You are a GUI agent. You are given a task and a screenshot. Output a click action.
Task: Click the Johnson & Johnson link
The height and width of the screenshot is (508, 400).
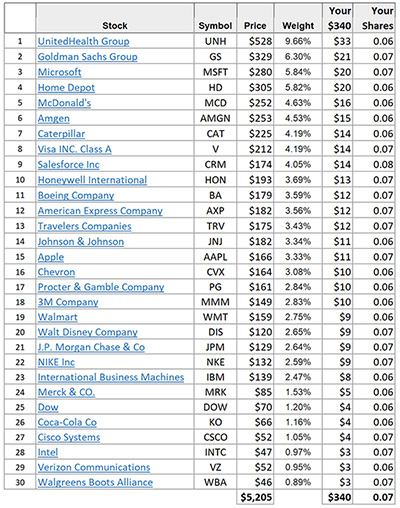click(81, 241)
